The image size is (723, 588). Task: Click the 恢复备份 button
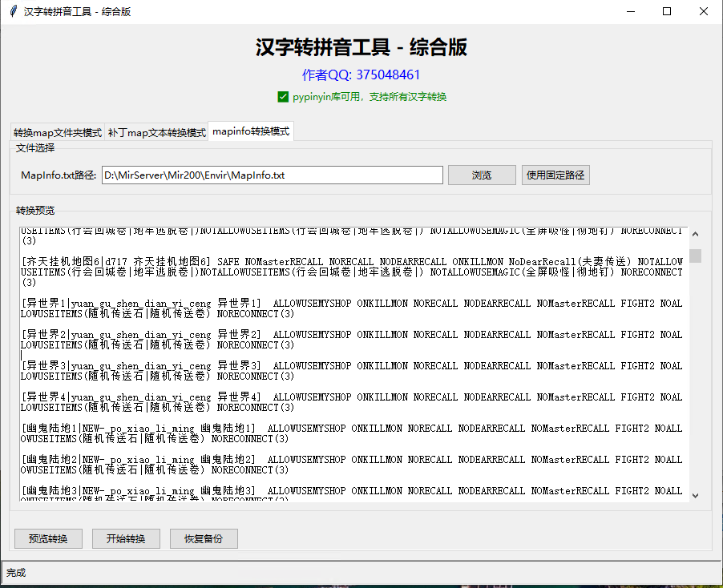204,538
